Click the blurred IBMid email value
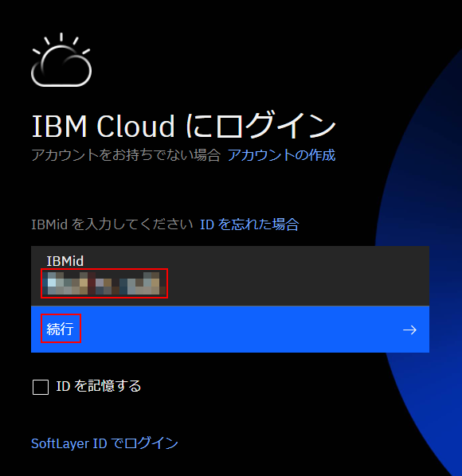The image size is (462, 476). pyautogui.click(x=104, y=283)
